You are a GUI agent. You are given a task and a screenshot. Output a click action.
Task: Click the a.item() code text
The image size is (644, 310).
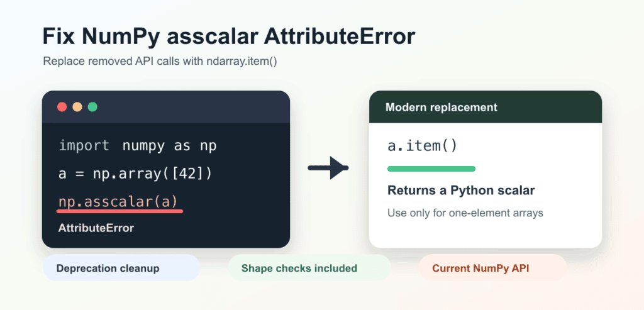click(422, 146)
